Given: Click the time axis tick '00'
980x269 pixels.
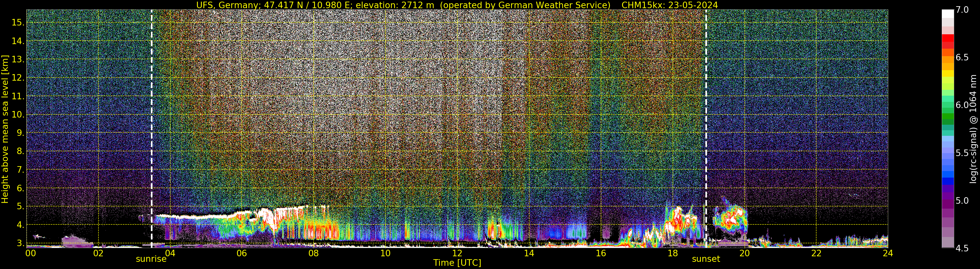Looking at the screenshot, I should click(x=30, y=253).
